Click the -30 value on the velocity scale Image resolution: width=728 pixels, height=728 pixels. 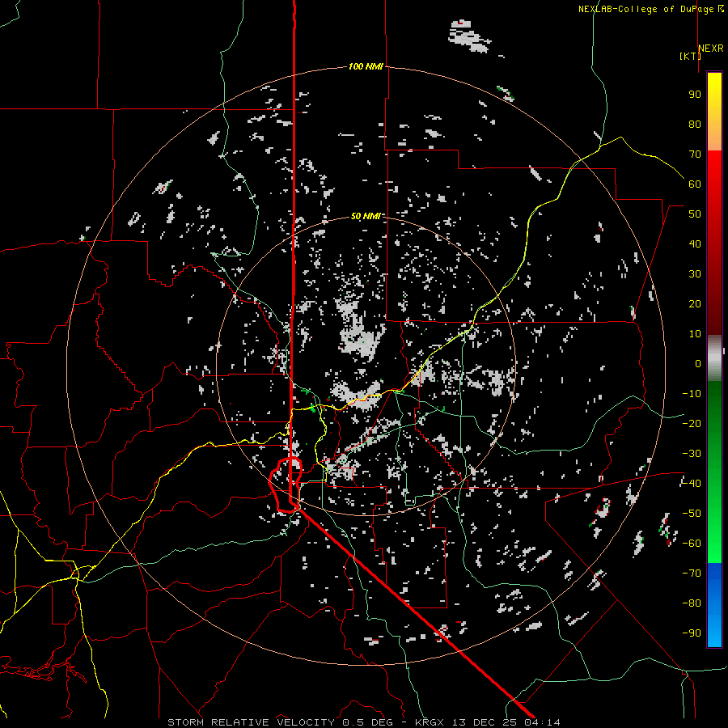692,454
